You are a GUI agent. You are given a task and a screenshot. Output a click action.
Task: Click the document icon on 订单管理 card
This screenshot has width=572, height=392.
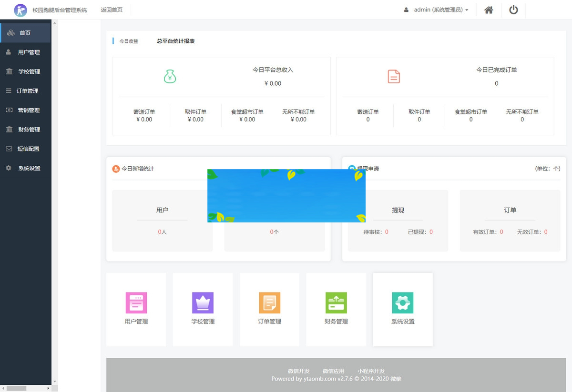click(x=269, y=302)
